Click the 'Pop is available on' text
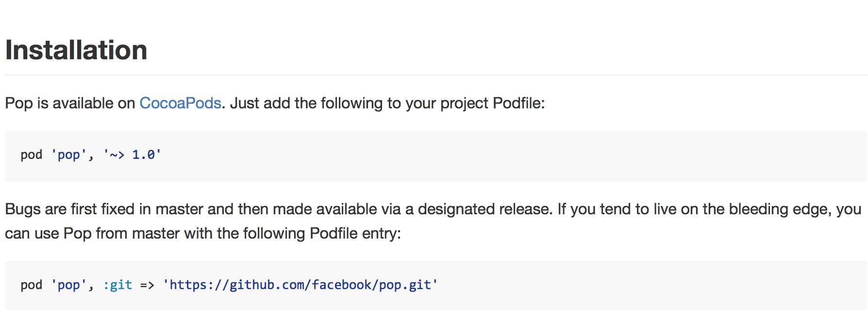The width and height of the screenshot is (868, 310). [70, 103]
